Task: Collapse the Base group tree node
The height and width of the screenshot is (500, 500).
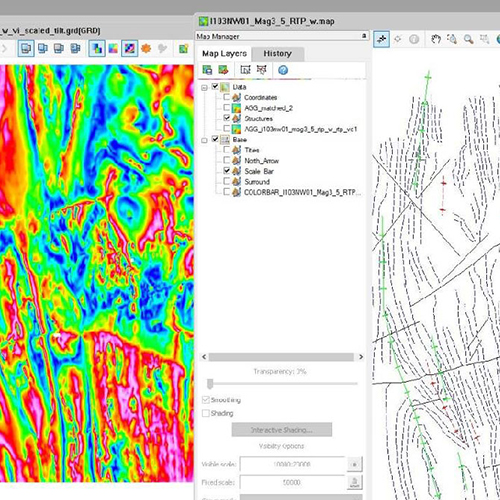Action: (204, 140)
